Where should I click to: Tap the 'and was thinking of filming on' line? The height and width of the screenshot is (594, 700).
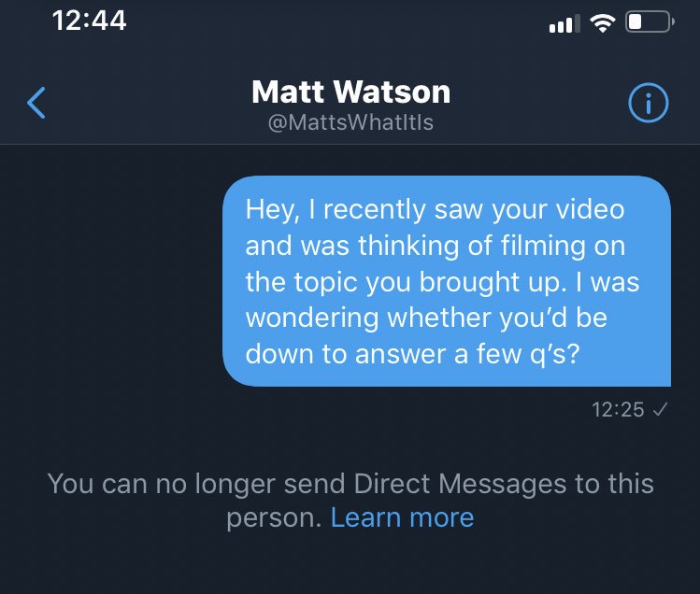click(x=436, y=246)
